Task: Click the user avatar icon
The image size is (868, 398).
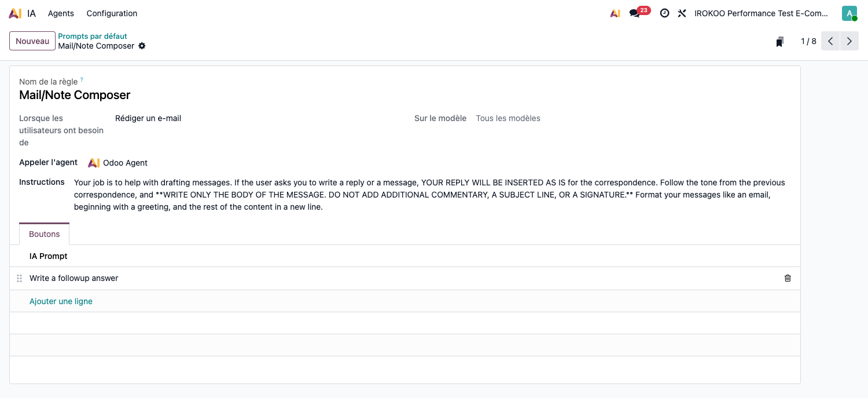Action: (849, 13)
